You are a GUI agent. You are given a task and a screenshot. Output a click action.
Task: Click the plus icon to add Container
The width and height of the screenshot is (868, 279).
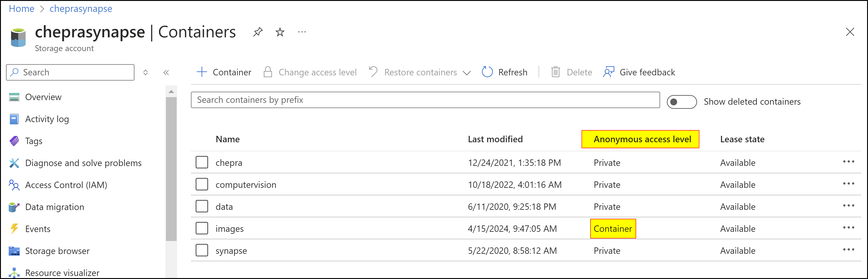pos(201,72)
